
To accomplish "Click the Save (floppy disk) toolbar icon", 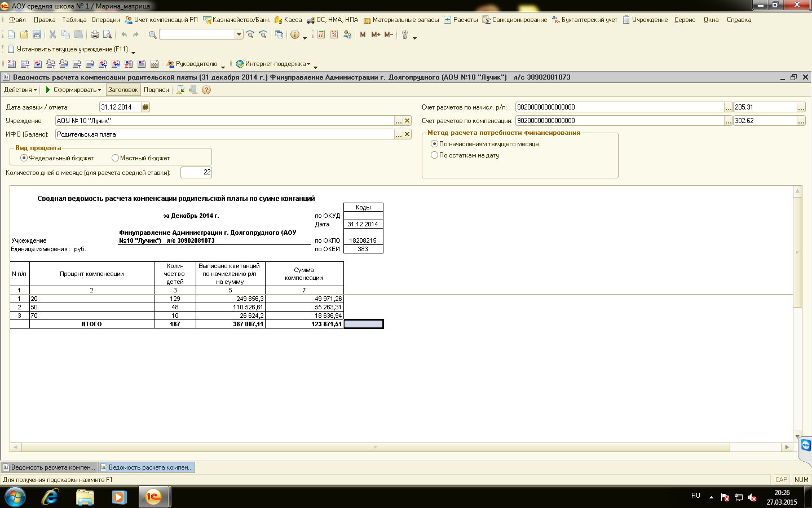I will (37, 34).
